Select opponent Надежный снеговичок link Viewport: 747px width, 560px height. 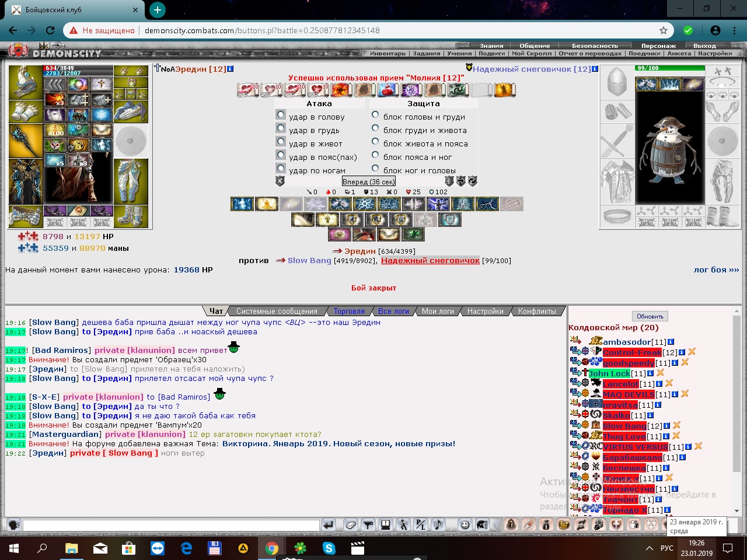point(430,260)
